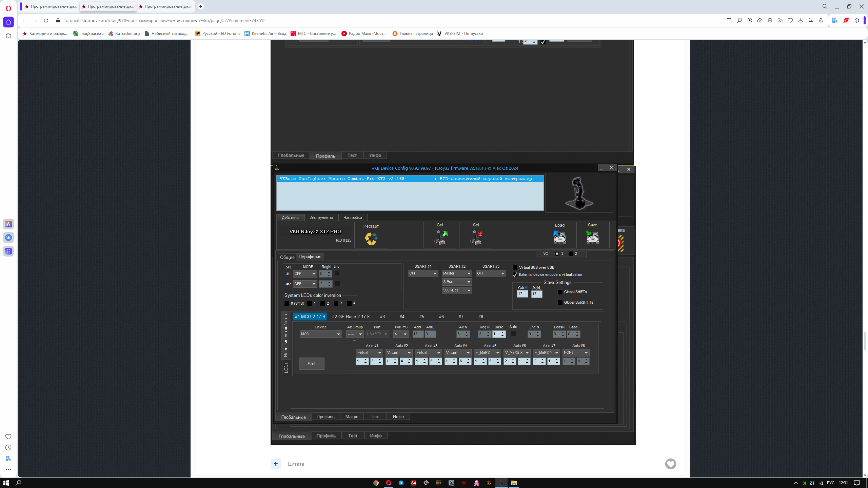
Task: Click the shield privacy protection icon
Action: (x=770, y=20)
